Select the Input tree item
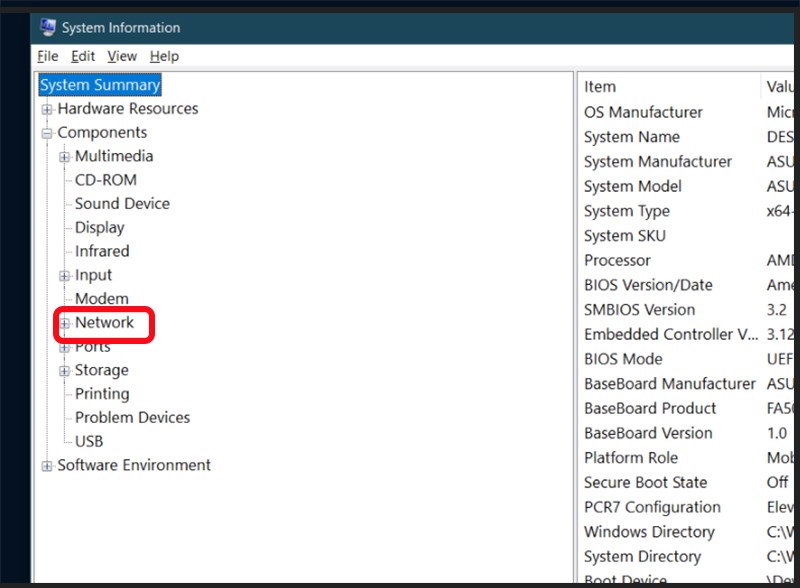The width and height of the screenshot is (800, 588). [x=93, y=275]
